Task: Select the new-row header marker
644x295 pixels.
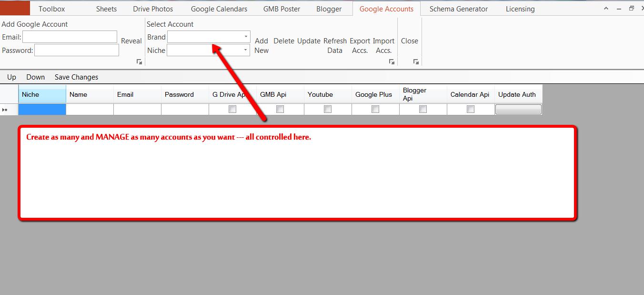Action: click(x=9, y=110)
